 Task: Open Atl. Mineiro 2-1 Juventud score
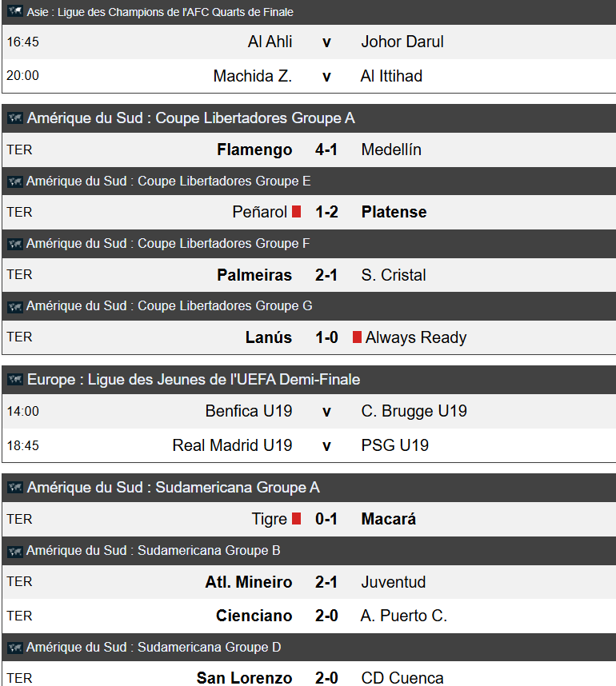tap(326, 582)
